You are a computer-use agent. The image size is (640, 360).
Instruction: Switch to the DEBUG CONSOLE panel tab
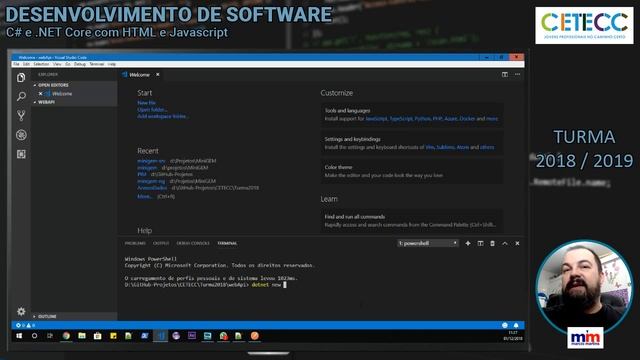click(193, 243)
